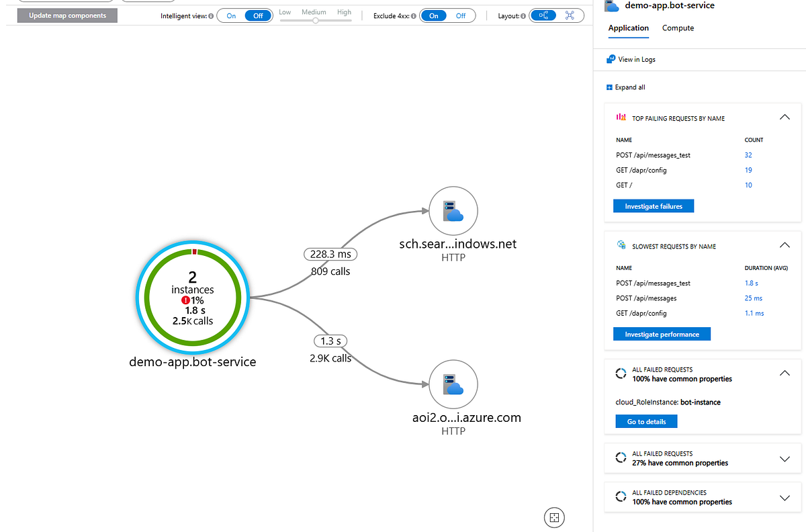This screenshot has width=806, height=532.
Task: Switch to the Compute tab
Action: (678, 28)
